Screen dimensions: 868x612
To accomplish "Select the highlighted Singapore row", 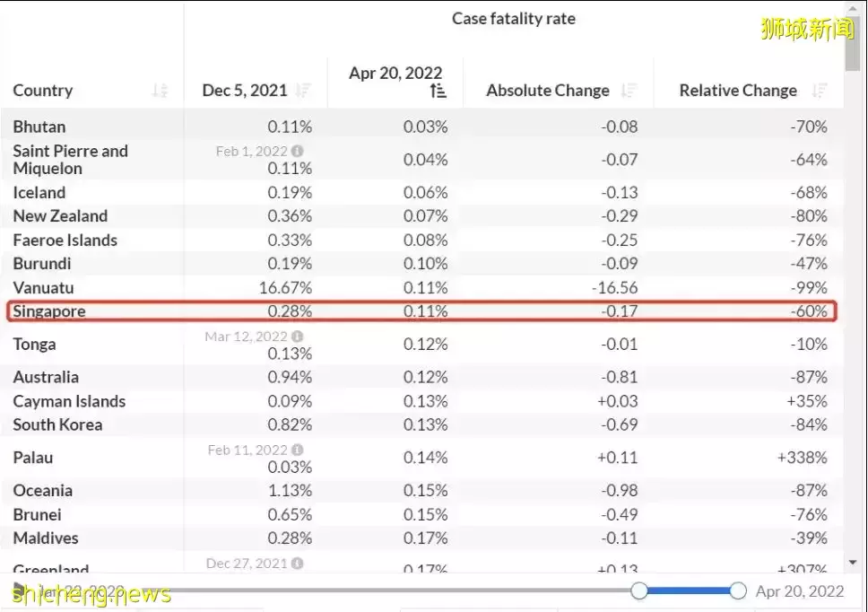I will tap(421, 311).
